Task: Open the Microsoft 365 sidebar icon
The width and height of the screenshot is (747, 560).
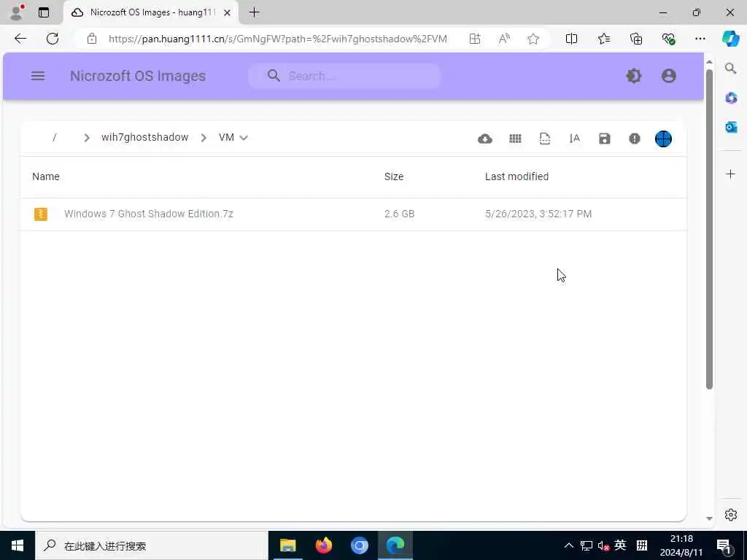Action: point(731,98)
